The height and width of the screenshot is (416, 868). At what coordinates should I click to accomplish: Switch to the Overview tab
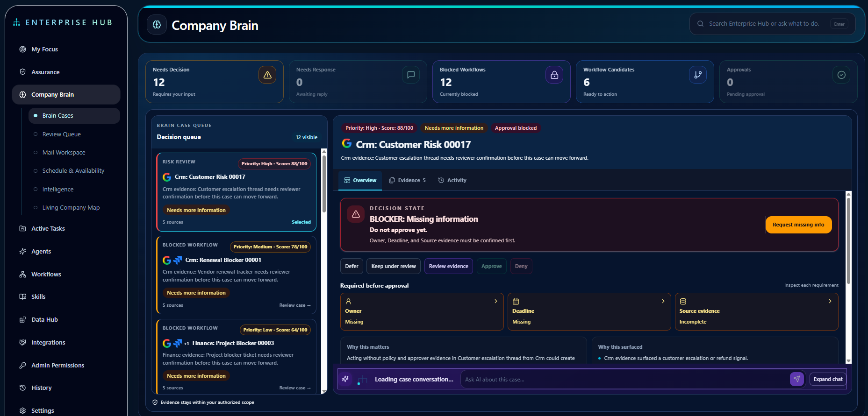[360, 180]
